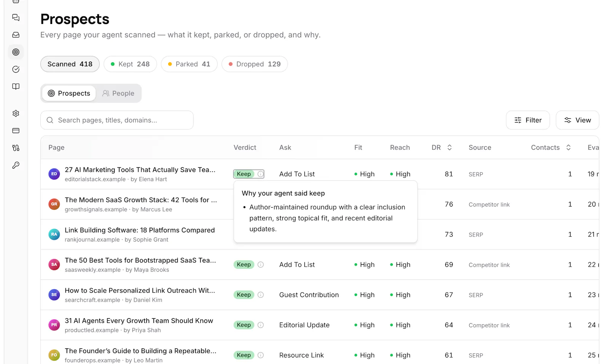Screen dimensions: 609x364
Task: Click Keep badge on 50 Best Tools row
Action: [x=244, y=264]
